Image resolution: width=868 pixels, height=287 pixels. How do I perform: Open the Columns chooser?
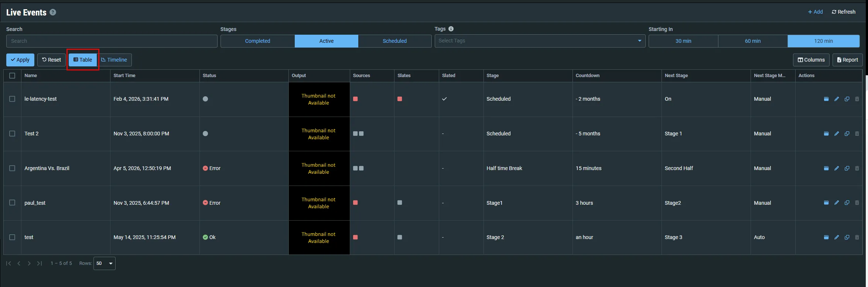click(x=811, y=60)
